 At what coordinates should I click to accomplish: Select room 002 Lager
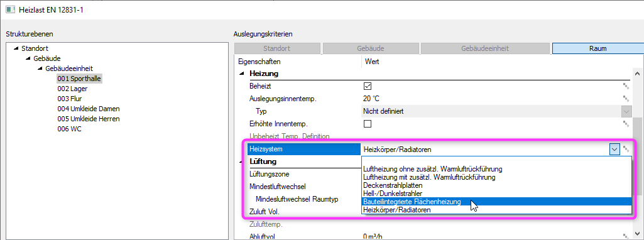tap(72, 89)
